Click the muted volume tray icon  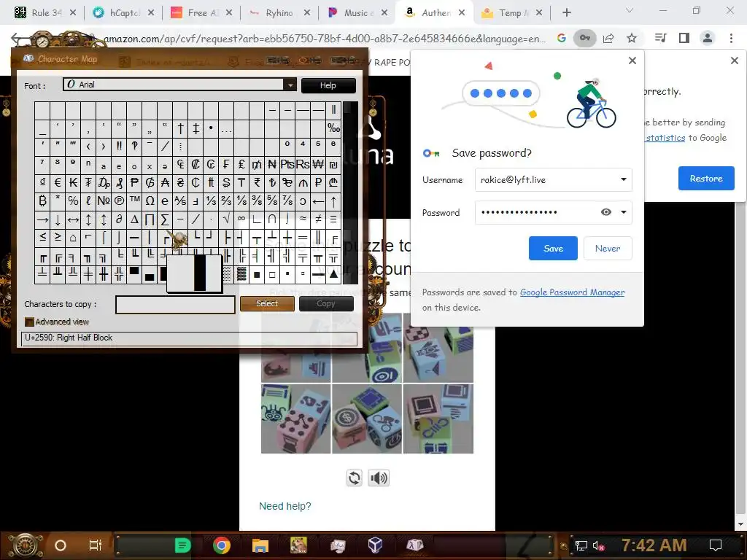tap(598, 545)
